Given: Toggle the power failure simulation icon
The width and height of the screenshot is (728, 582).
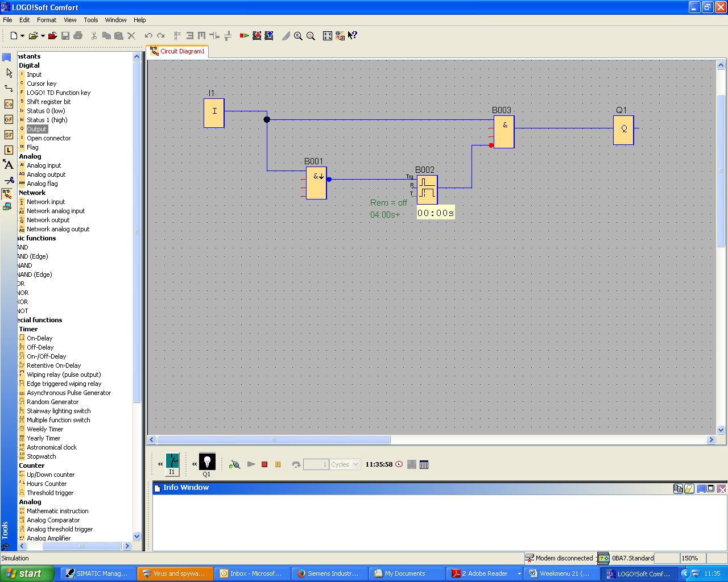Looking at the screenshot, I should [234, 464].
